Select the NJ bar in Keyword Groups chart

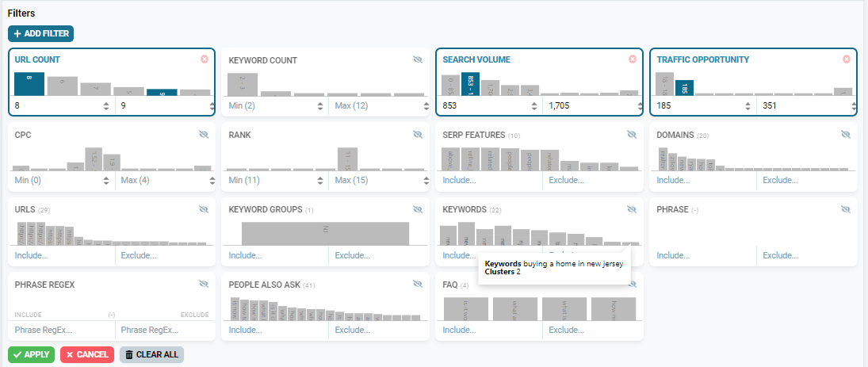pos(326,233)
